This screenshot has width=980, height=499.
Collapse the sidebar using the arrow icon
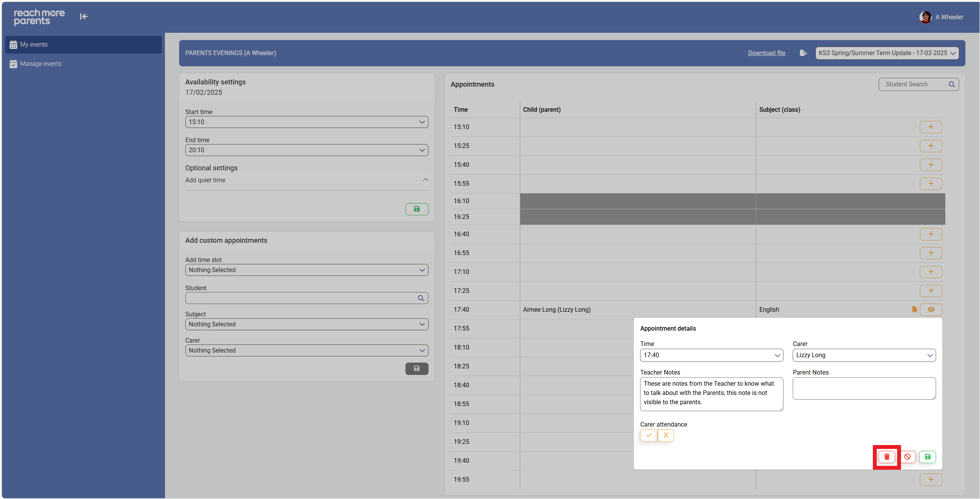point(84,17)
